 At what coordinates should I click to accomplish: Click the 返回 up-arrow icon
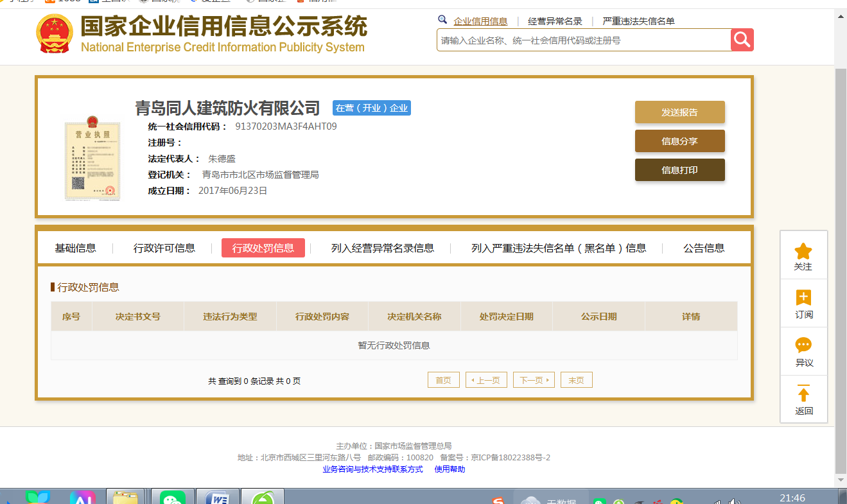(803, 394)
